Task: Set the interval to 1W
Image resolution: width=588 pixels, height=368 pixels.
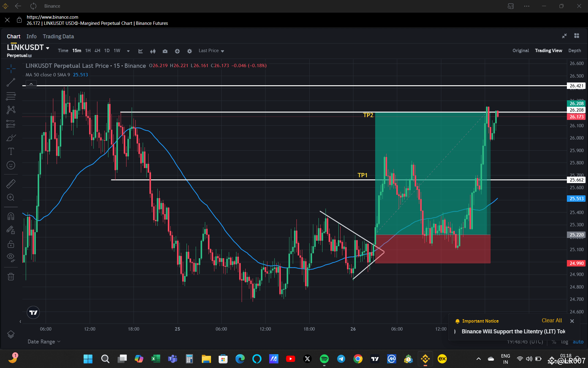Action: (117, 51)
